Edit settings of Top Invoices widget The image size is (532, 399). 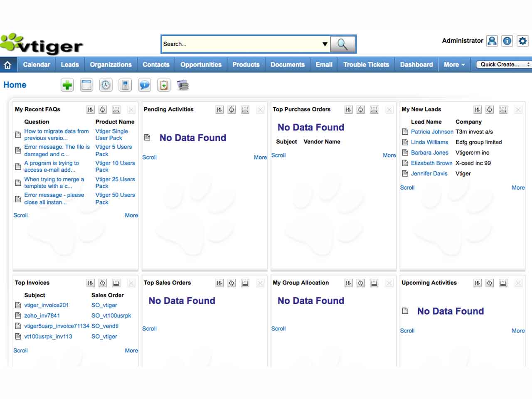tap(90, 283)
